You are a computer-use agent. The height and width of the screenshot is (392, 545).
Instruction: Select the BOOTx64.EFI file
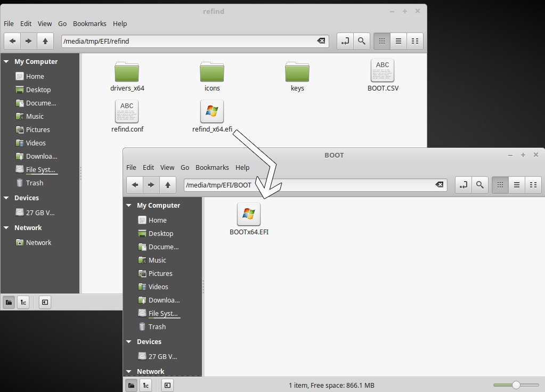[x=249, y=219]
